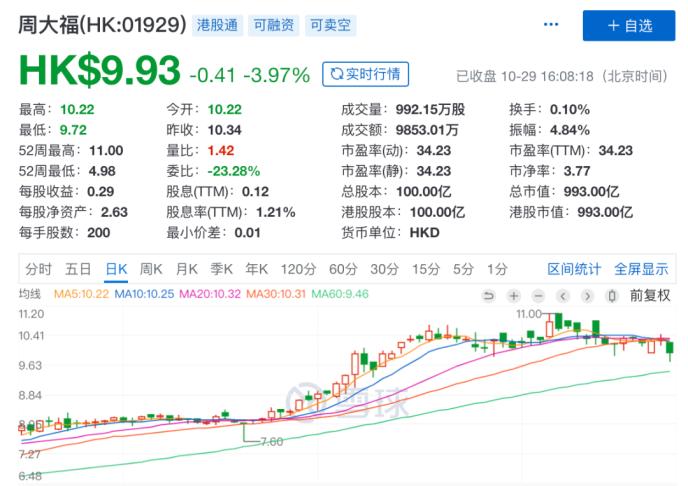This screenshot has width=688, height=486.
Task: Click the MA30:10.31 indicator label
Action: pyautogui.click(x=276, y=294)
